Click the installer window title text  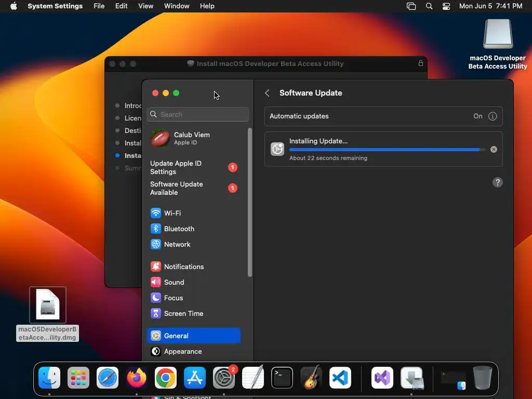(x=270, y=64)
